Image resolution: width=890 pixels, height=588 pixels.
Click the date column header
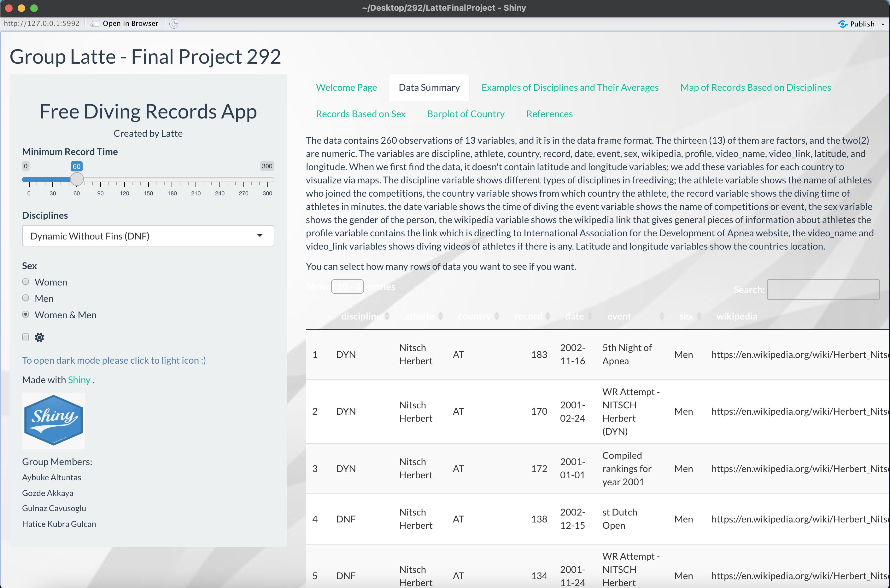pyautogui.click(x=574, y=316)
